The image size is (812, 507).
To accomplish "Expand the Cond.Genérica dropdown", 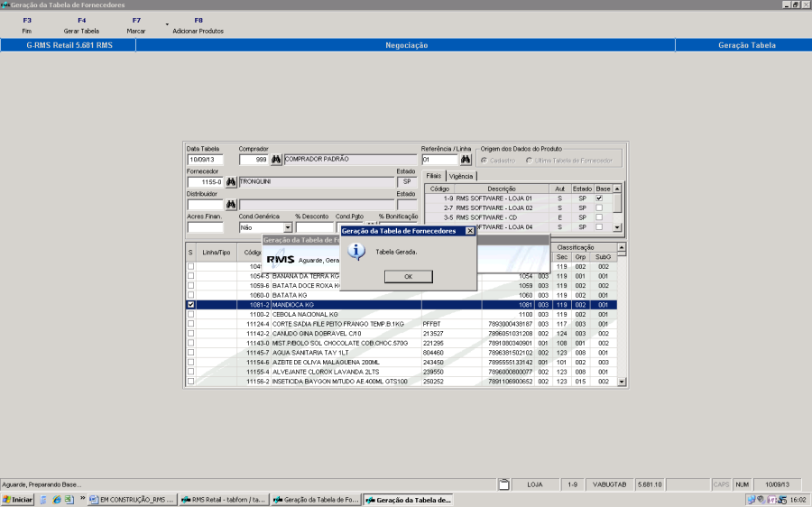I will 288,228.
